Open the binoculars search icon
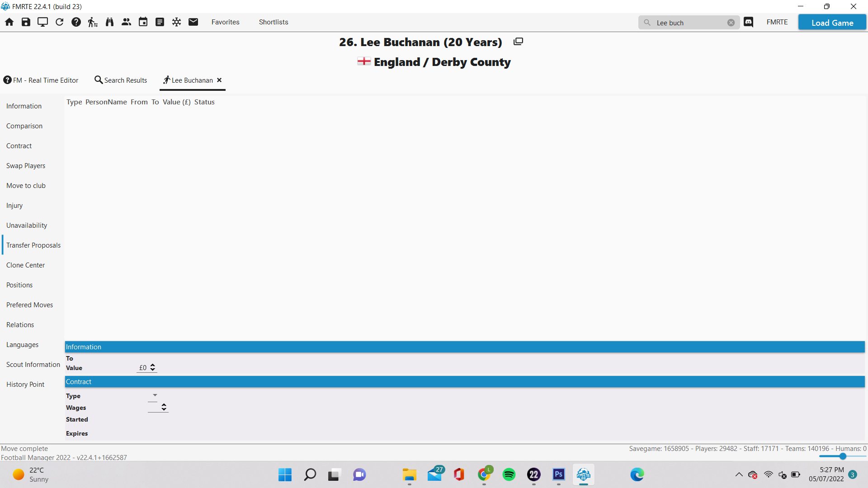This screenshot has width=868, height=488. 109,22
